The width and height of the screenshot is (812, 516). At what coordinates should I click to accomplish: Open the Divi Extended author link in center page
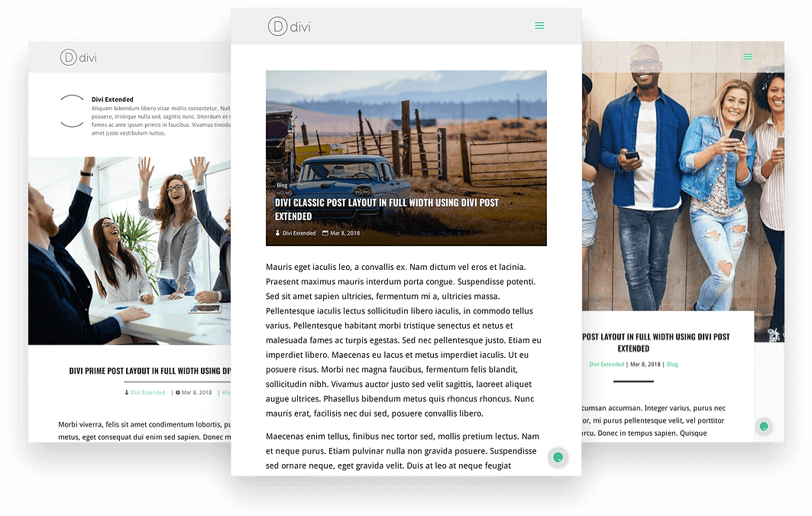coord(299,233)
